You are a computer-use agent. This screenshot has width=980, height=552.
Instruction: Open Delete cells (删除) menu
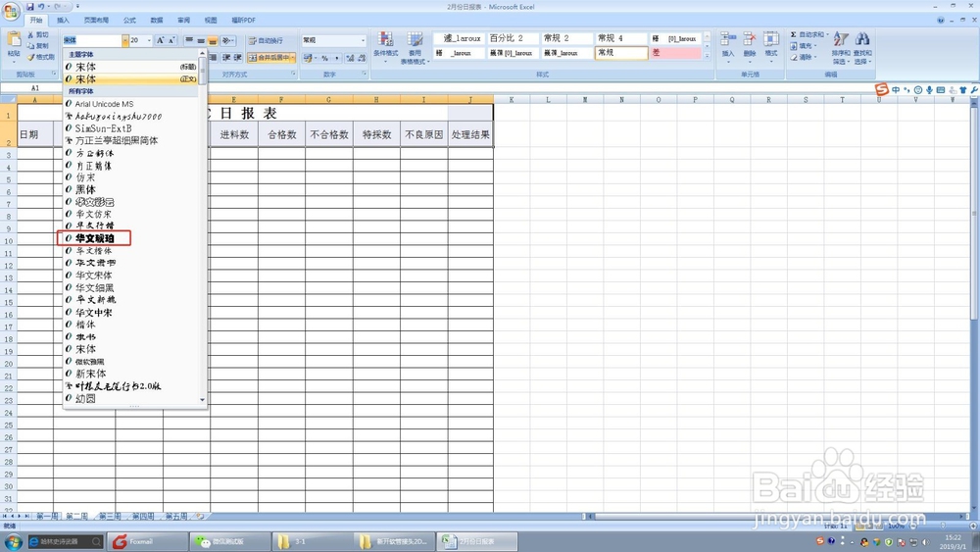coord(750,46)
